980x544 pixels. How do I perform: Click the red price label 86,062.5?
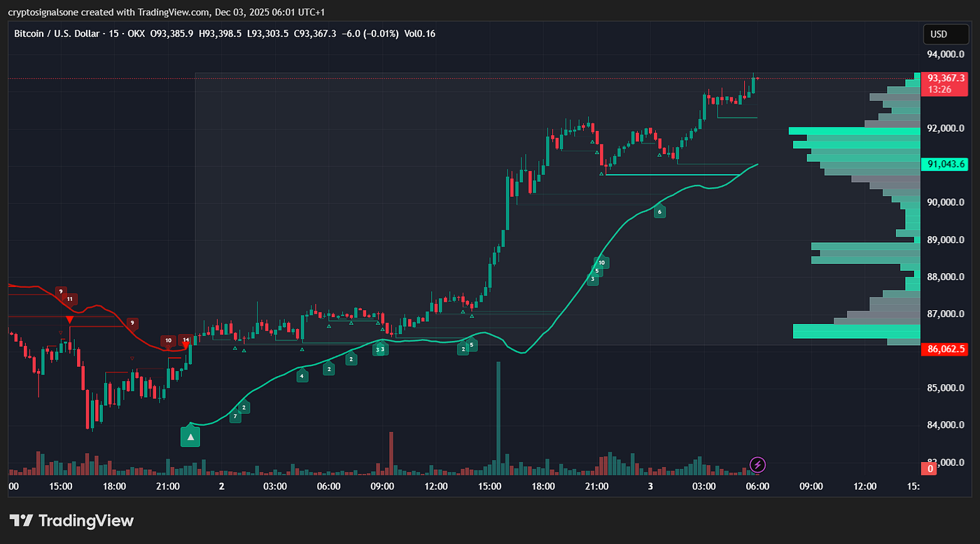coord(945,349)
